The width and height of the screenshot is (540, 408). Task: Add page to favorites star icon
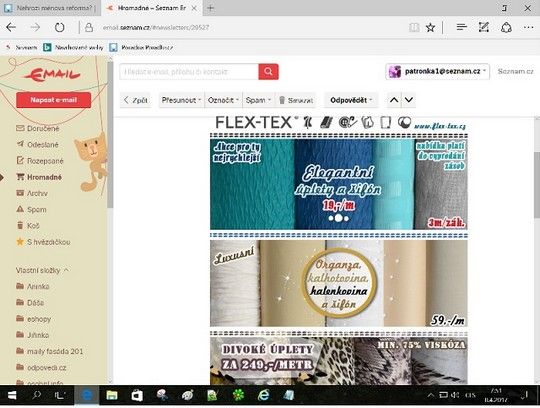tap(430, 27)
